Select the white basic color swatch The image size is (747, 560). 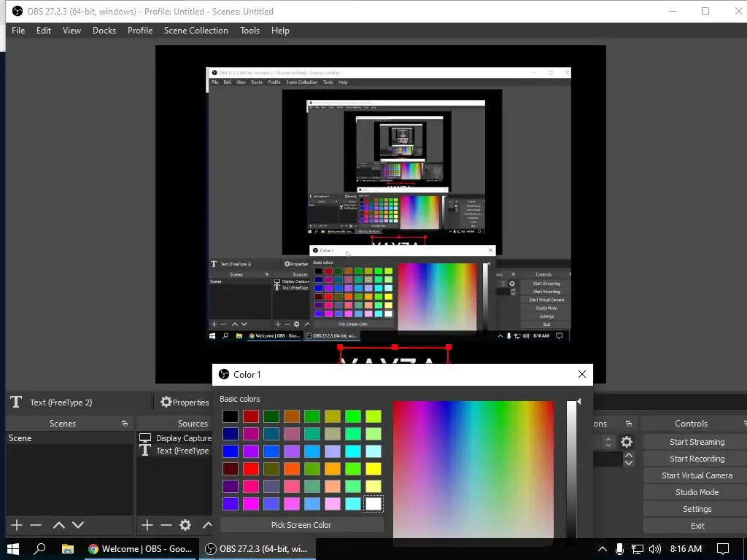pyautogui.click(x=373, y=504)
